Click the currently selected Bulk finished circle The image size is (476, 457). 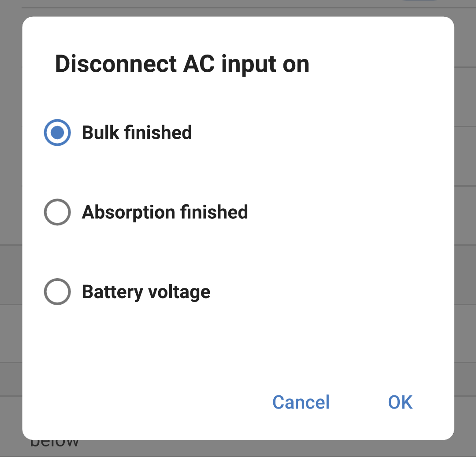tap(57, 132)
